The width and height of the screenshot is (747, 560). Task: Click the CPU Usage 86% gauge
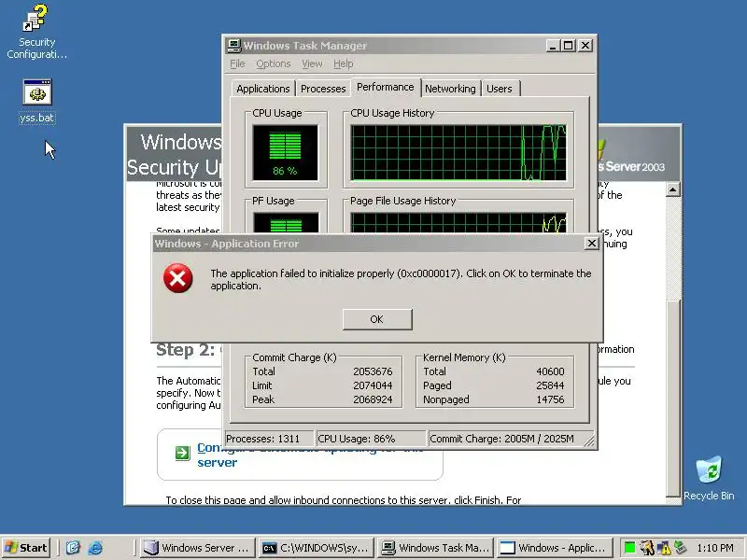click(x=285, y=152)
